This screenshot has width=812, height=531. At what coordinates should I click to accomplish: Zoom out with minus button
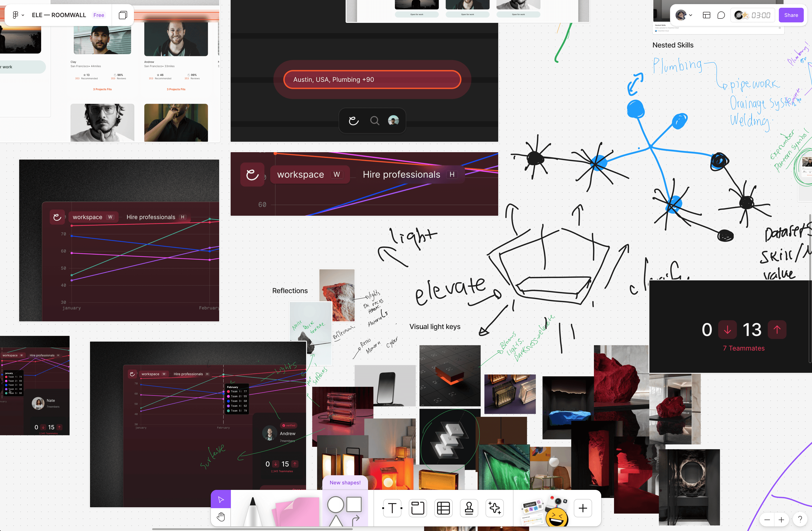(767, 520)
